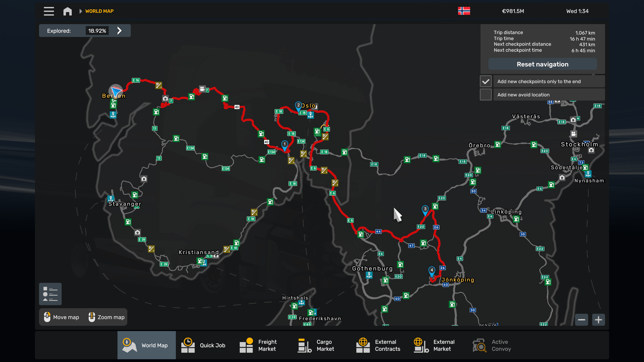Click the breadcrumb arrow before World Map
644x362 pixels.
pos(80,11)
